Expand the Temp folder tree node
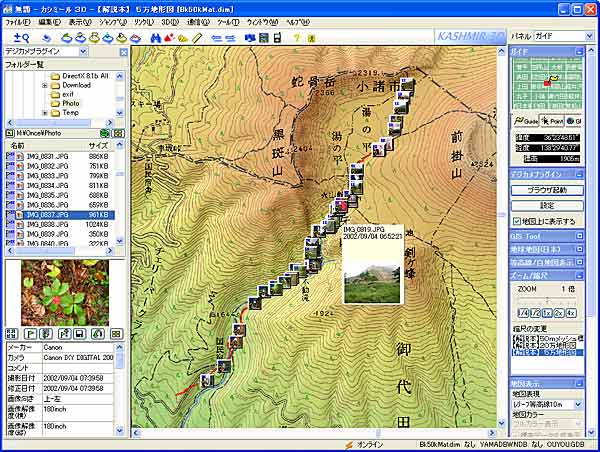This screenshot has height=452, width=600. click(x=43, y=112)
